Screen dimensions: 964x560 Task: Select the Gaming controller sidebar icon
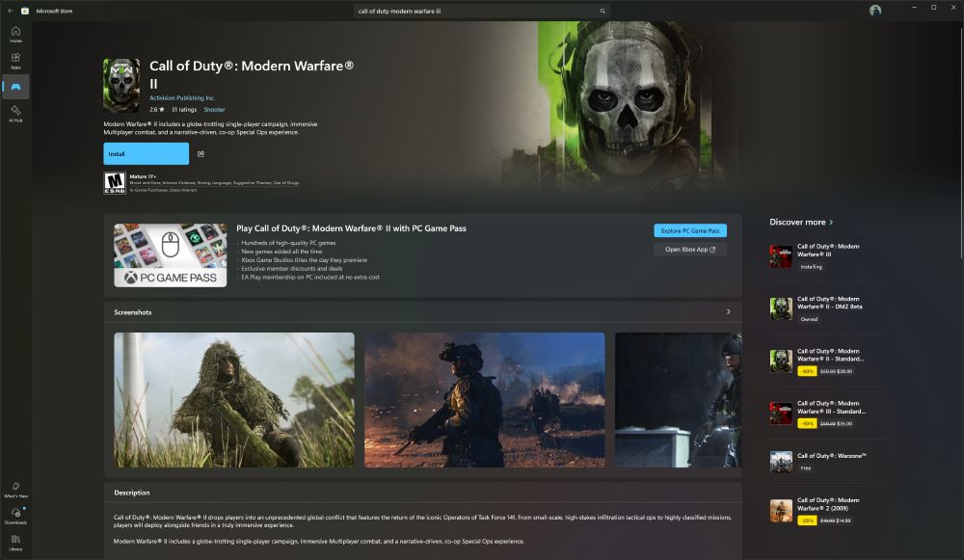(x=15, y=87)
